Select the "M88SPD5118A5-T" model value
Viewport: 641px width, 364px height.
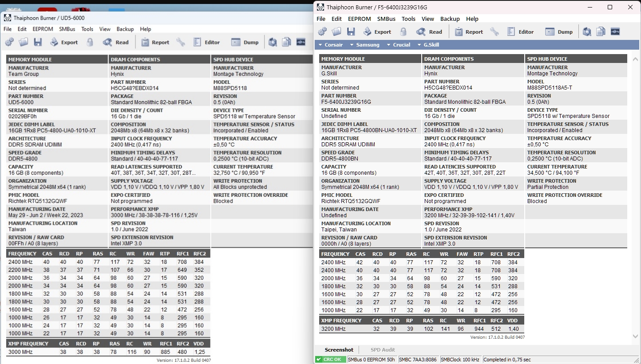tap(550, 88)
